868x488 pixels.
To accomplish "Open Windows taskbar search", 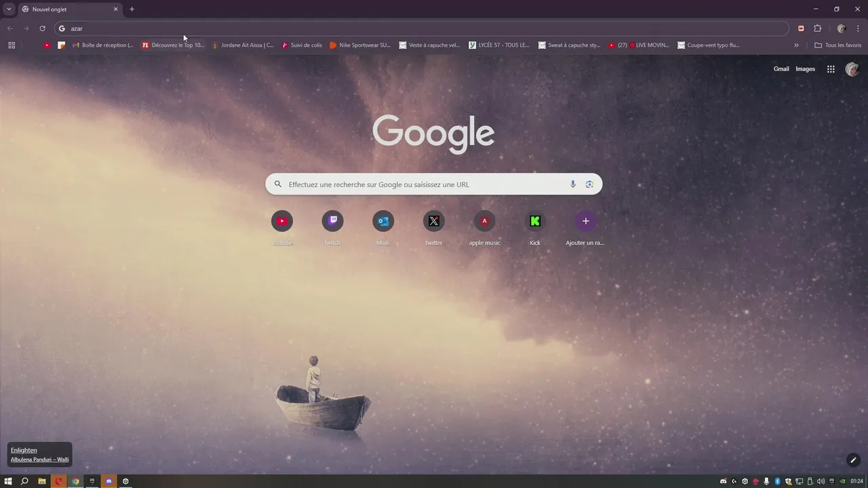I will (x=24, y=481).
